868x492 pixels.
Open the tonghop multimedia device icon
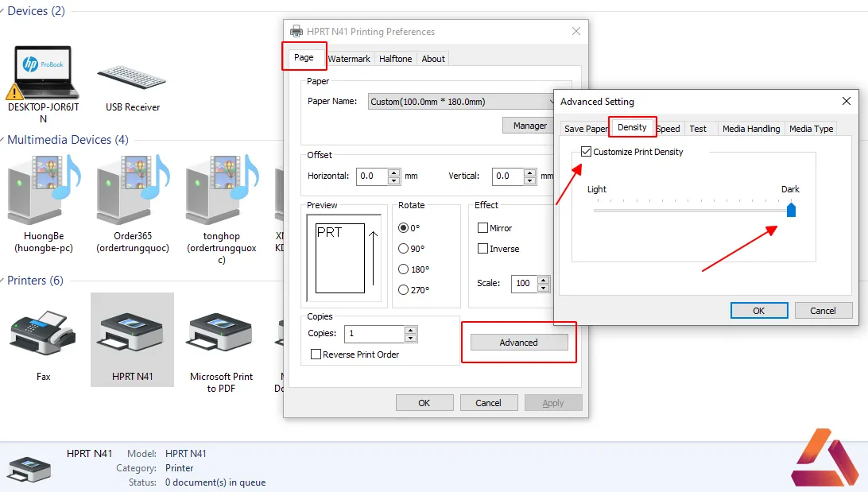(222, 190)
